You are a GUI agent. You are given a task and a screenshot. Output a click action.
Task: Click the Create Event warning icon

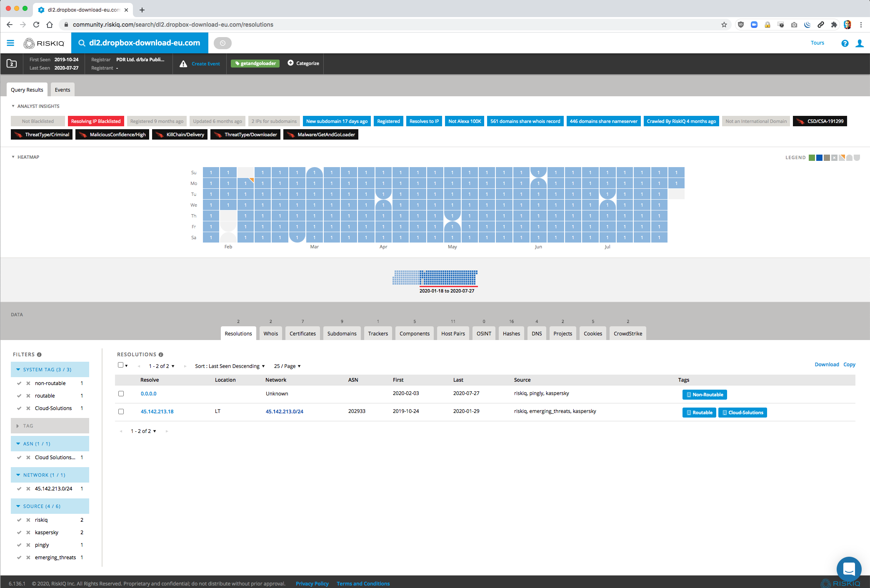[x=183, y=64]
